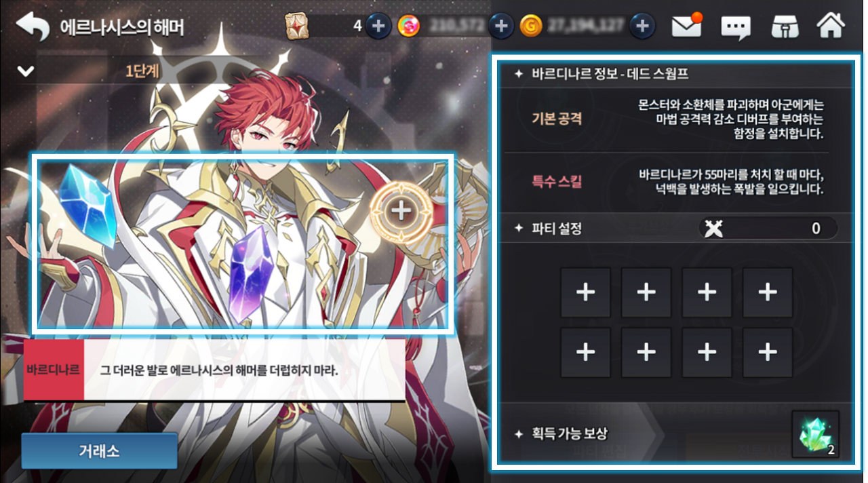Screen dimensions: 868x483
Task: Add hero to second top party slot
Action: tap(646, 292)
